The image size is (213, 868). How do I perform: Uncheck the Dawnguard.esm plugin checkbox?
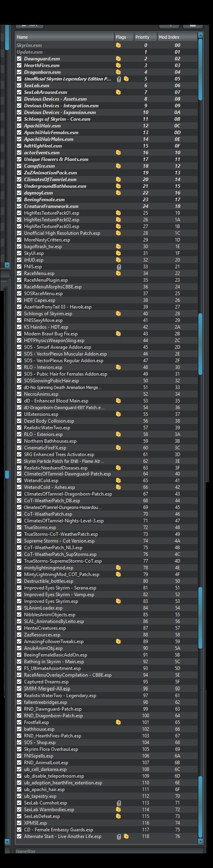(19, 59)
